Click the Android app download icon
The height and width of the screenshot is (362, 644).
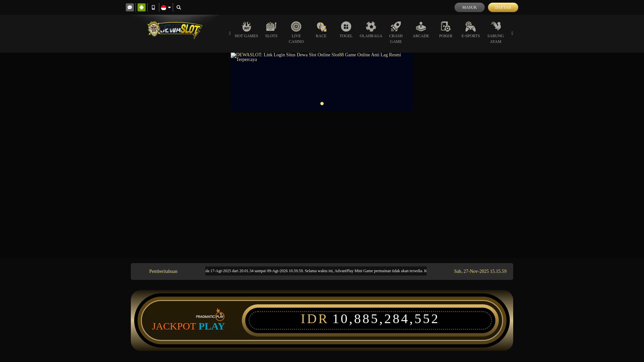[142, 7]
